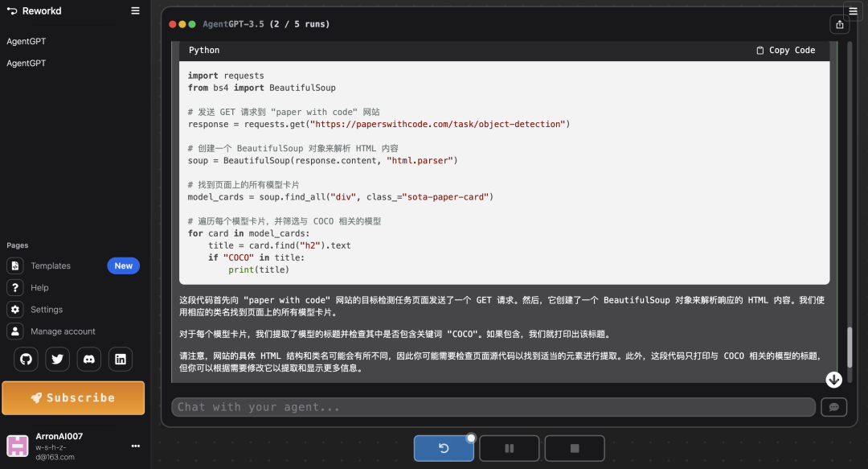Open the GitHub link icon
Screen dimensions: 868x469
(26, 360)
